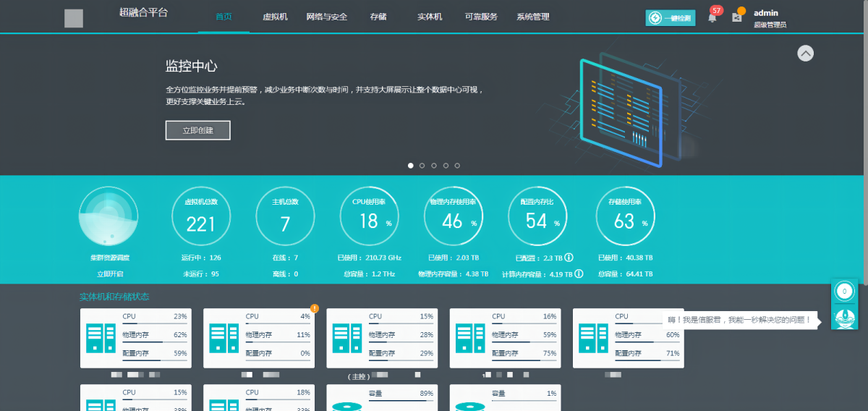
Task: Click the 集群资源调度 radar icon
Action: point(109,216)
